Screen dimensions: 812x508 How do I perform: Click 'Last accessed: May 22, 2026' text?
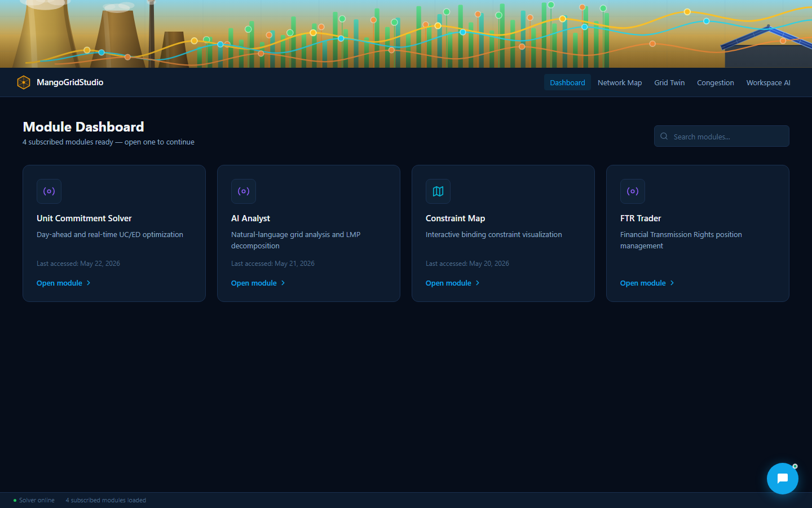click(x=78, y=264)
